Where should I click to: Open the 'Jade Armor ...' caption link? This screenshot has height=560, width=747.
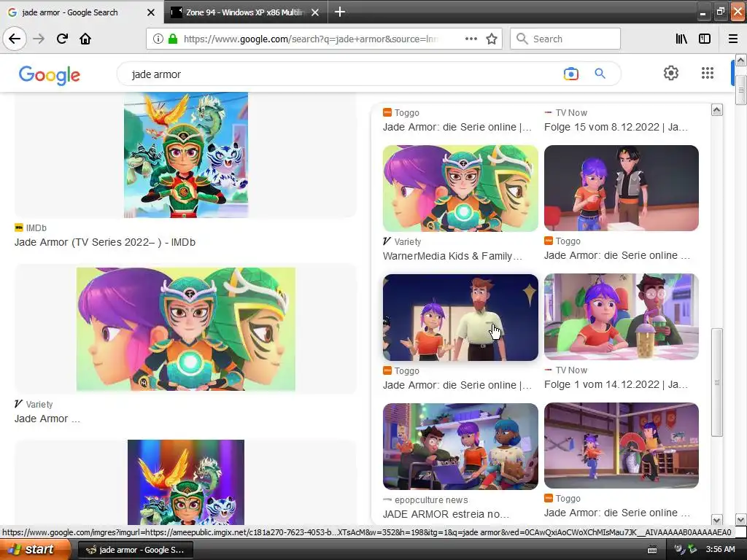47,419
